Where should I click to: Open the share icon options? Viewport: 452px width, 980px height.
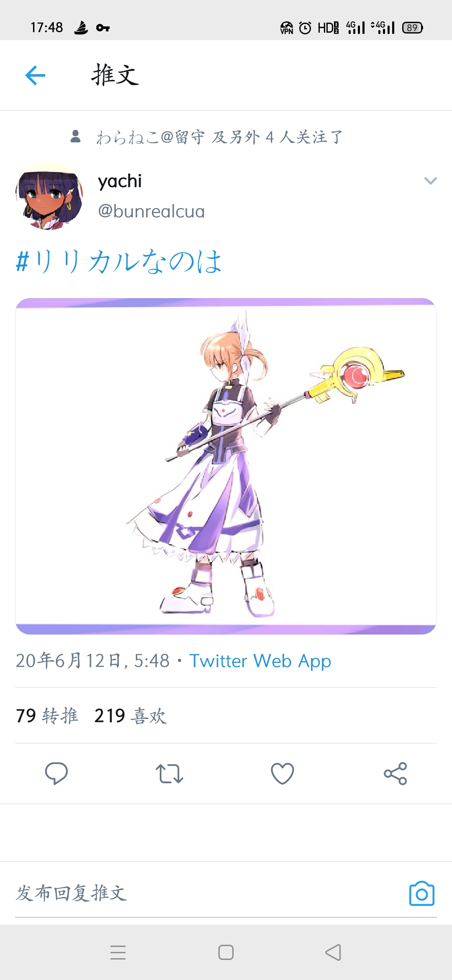(395, 774)
